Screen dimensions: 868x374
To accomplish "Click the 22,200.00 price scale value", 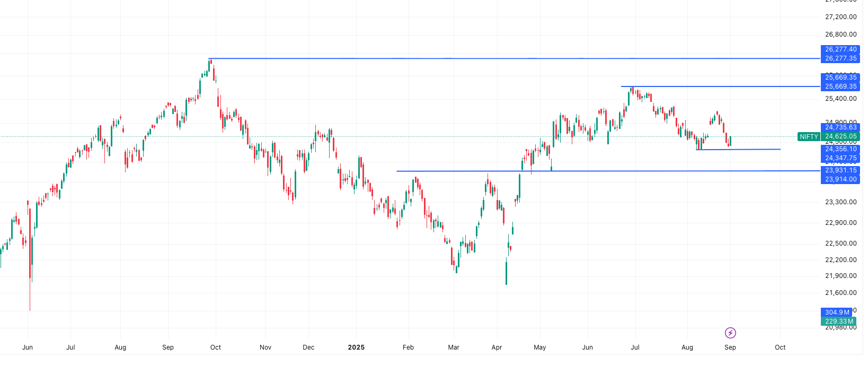I will (840, 260).
